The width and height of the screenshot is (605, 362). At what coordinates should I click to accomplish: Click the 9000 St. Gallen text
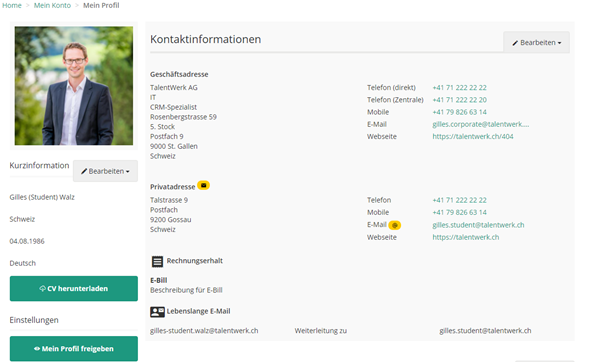[x=174, y=146]
